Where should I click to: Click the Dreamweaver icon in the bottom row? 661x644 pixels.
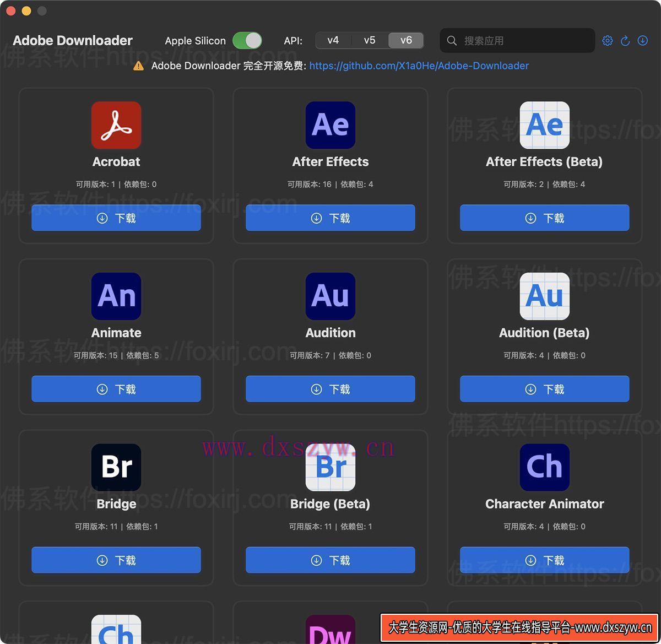click(330, 629)
